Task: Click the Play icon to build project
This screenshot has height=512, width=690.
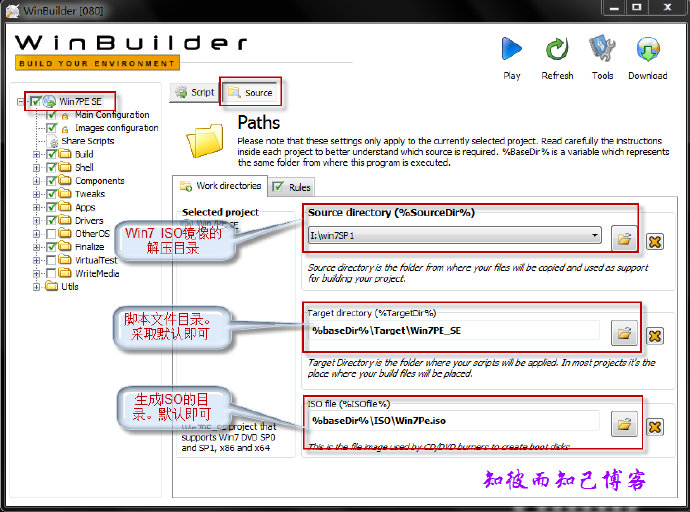Action: 511,49
